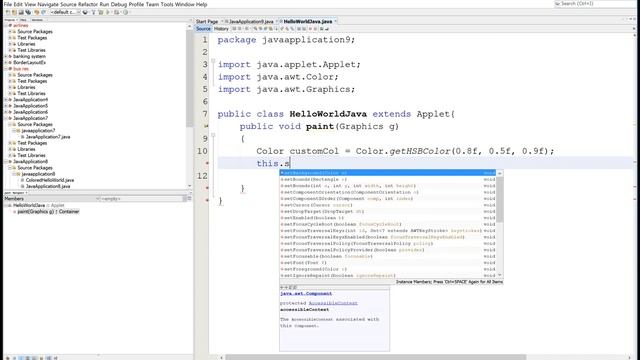Select JavaApplication8.java in project tree
The image size is (640, 360).
(x=48, y=186)
